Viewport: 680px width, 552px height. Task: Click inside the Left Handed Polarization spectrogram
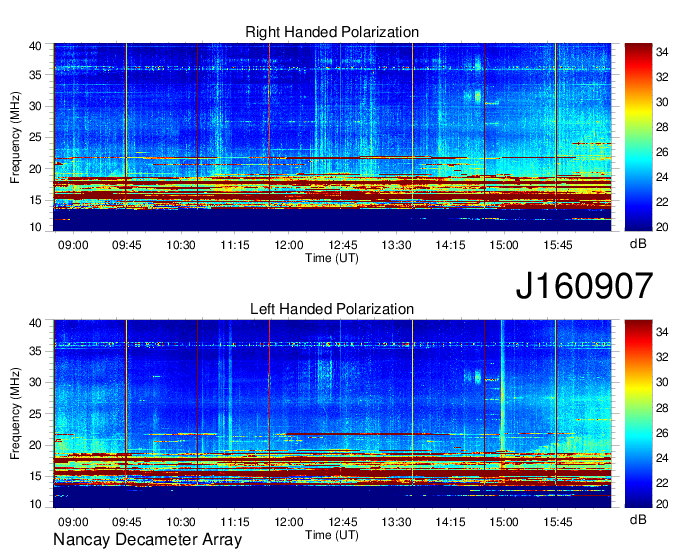coord(332,414)
